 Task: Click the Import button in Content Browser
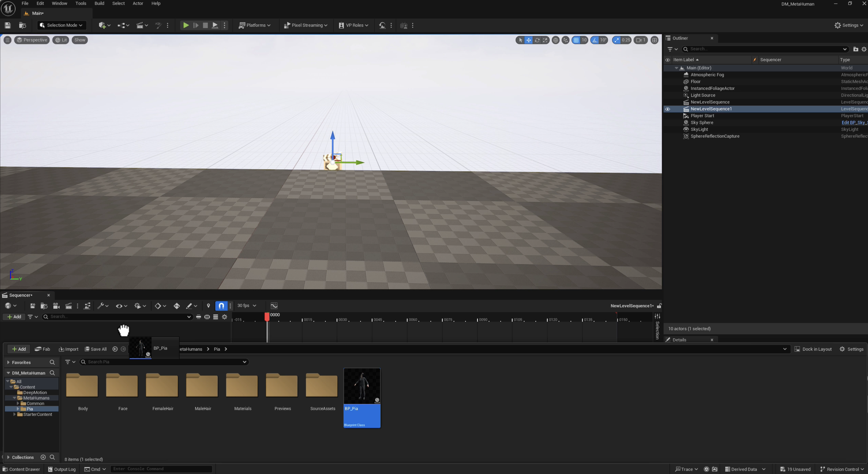(x=68, y=349)
